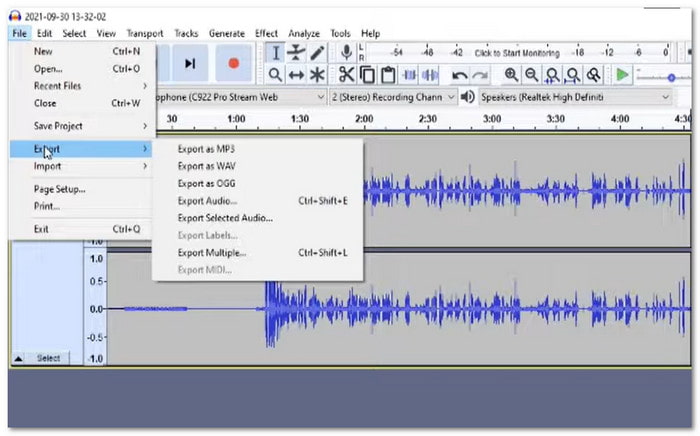The width and height of the screenshot is (700, 436).
Task: Click the Fit Project to Width icon
Action: click(x=573, y=75)
